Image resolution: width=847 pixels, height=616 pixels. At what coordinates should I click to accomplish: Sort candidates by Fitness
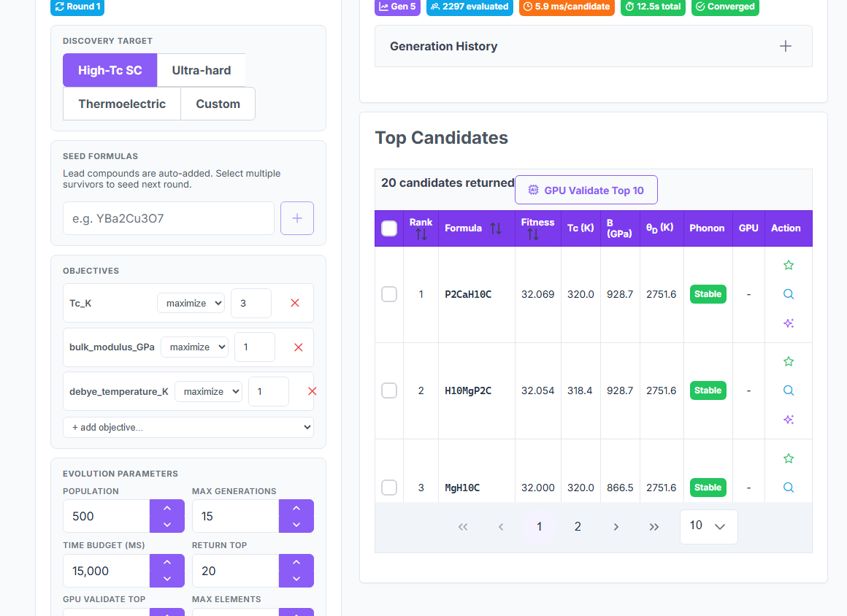[532, 235]
